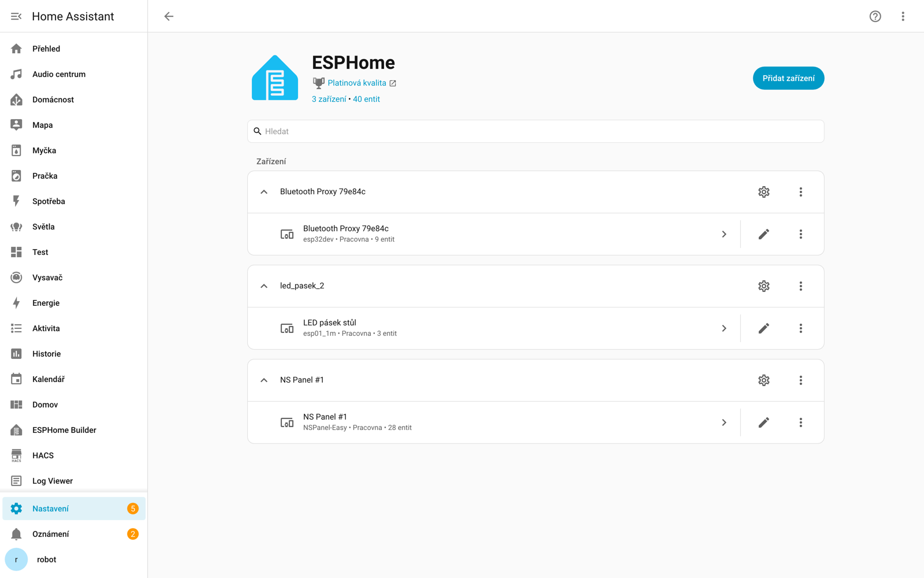924x578 pixels.
Task: Edit the NS Panel #1 device
Action: 763,423
